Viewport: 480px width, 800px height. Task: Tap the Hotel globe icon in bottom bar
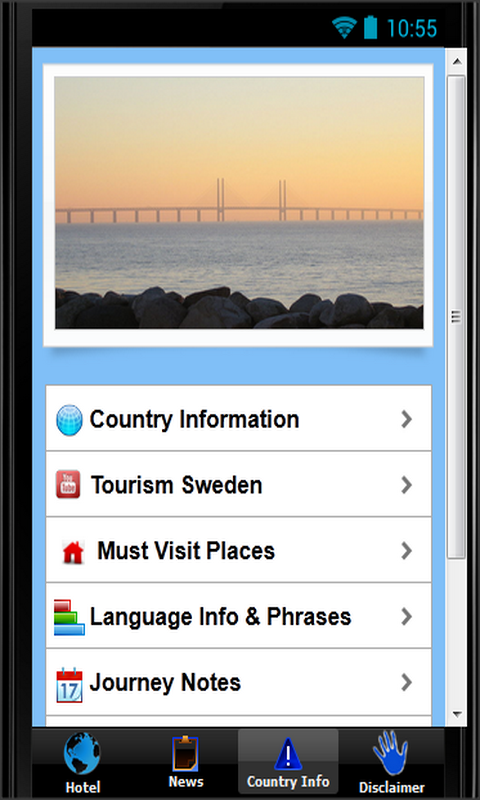click(82, 754)
